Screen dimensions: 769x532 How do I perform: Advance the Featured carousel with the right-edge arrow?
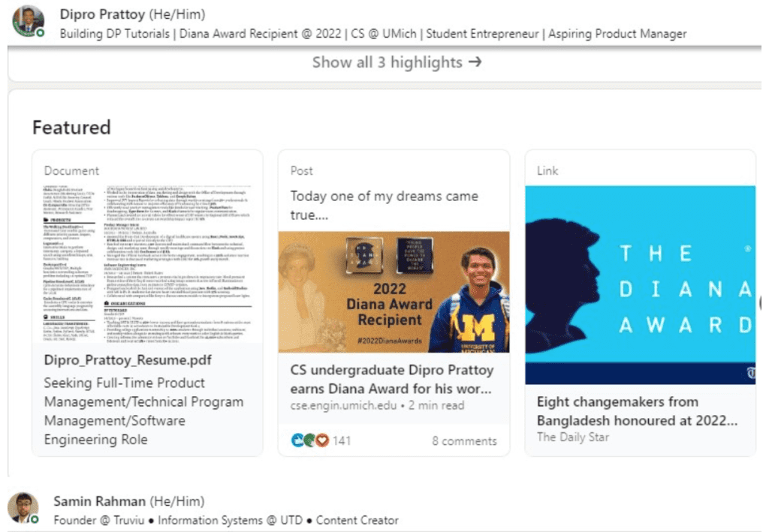point(764,302)
